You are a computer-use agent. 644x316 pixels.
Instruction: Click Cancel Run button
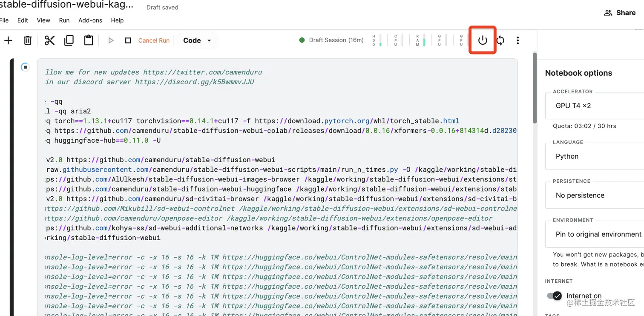click(154, 40)
